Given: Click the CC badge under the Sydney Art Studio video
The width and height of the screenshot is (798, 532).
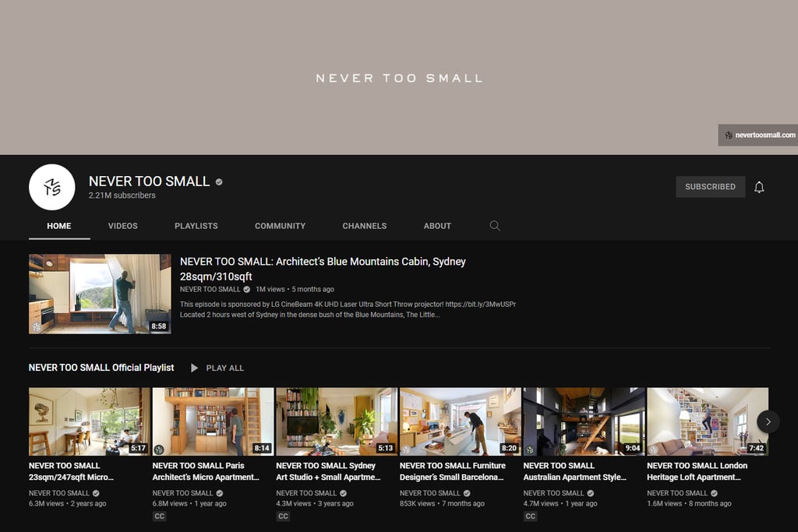Looking at the screenshot, I should click(x=283, y=516).
